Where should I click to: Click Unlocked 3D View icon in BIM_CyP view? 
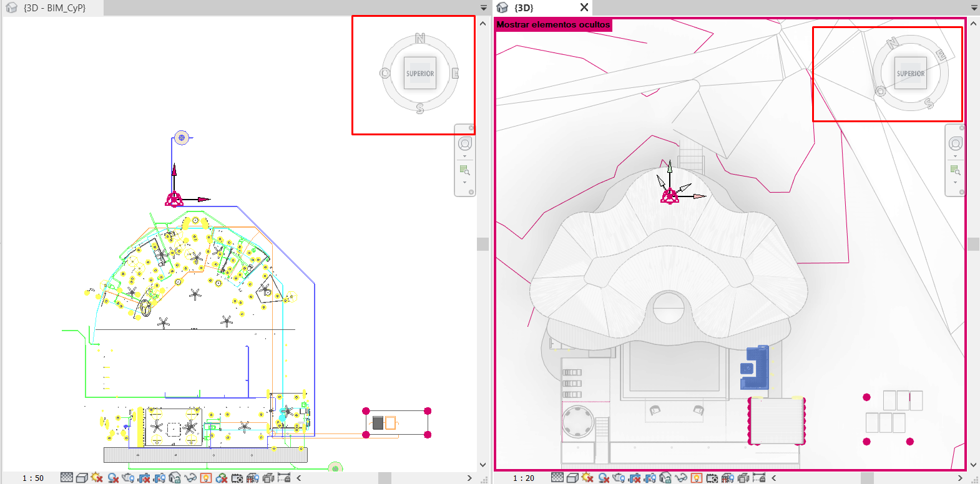pyautogui.click(x=175, y=478)
